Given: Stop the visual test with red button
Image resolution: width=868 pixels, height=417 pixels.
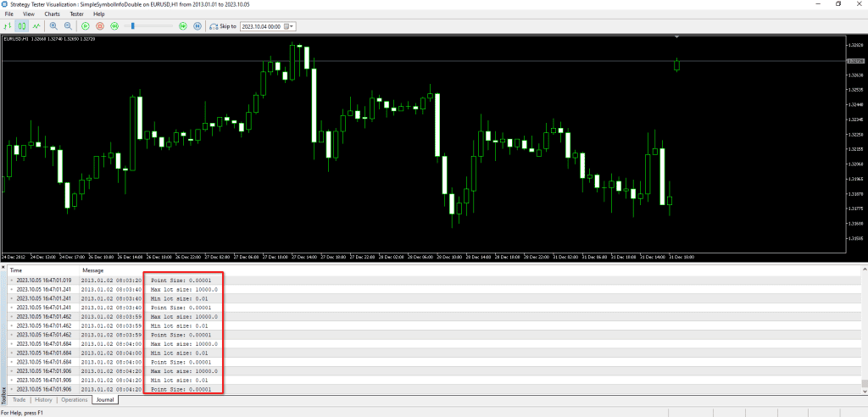Looking at the screenshot, I should click(x=100, y=25).
